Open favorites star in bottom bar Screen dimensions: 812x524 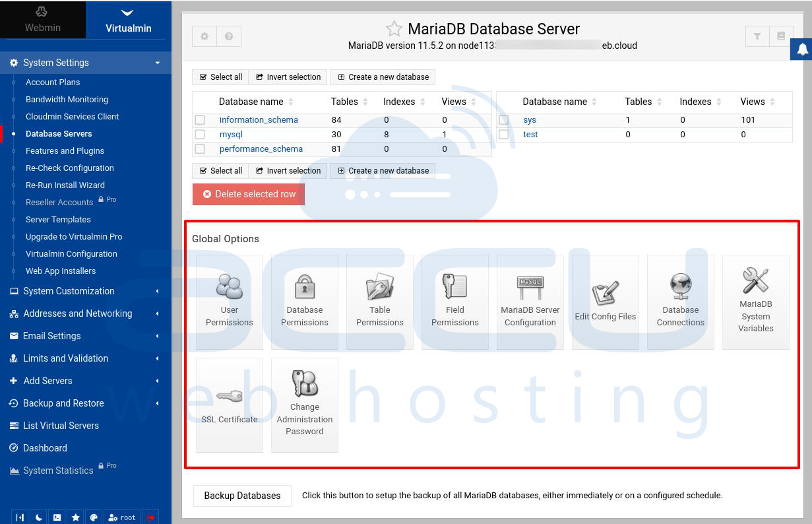76,517
